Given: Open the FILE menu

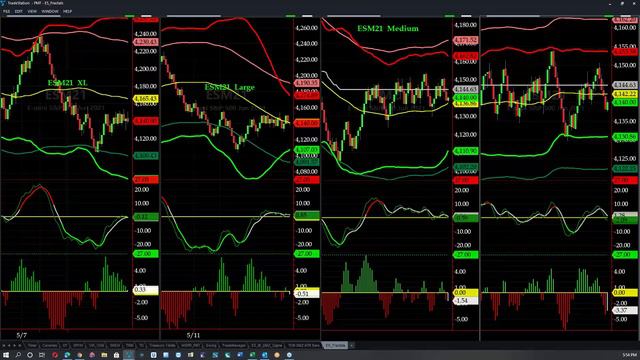Looking at the screenshot, I should coord(7,11).
